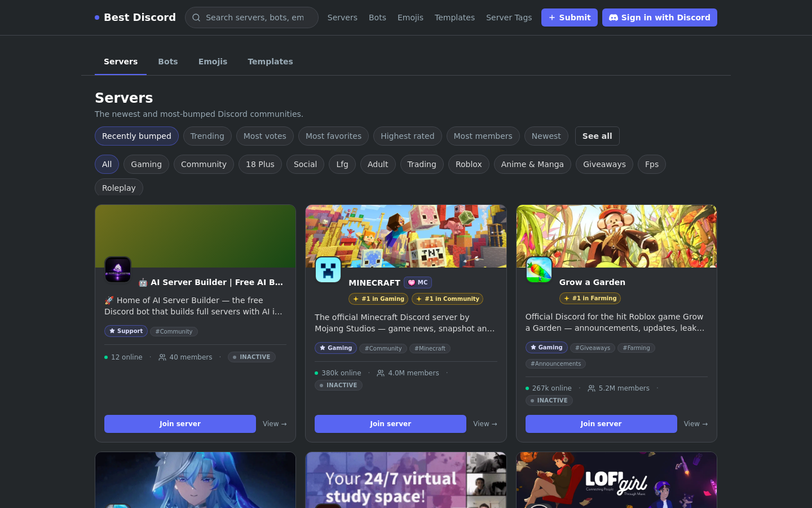Open the Lofi Girl server banner
The width and height of the screenshot is (812, 508).
[x=616, y=480]
